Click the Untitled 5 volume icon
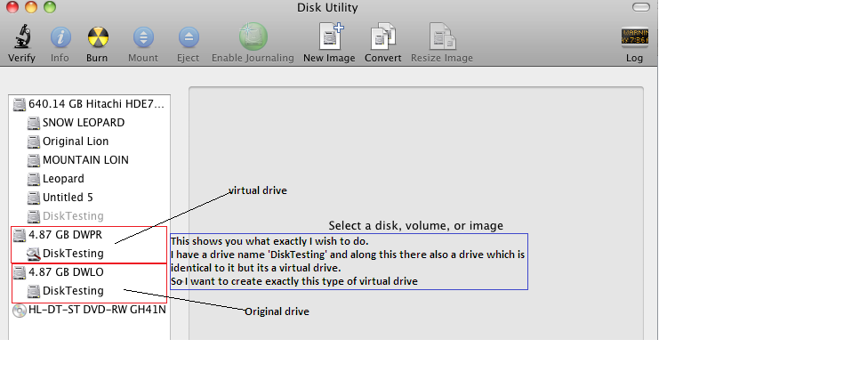This screenshot has width=868, height=380. [x=34, y=198]
